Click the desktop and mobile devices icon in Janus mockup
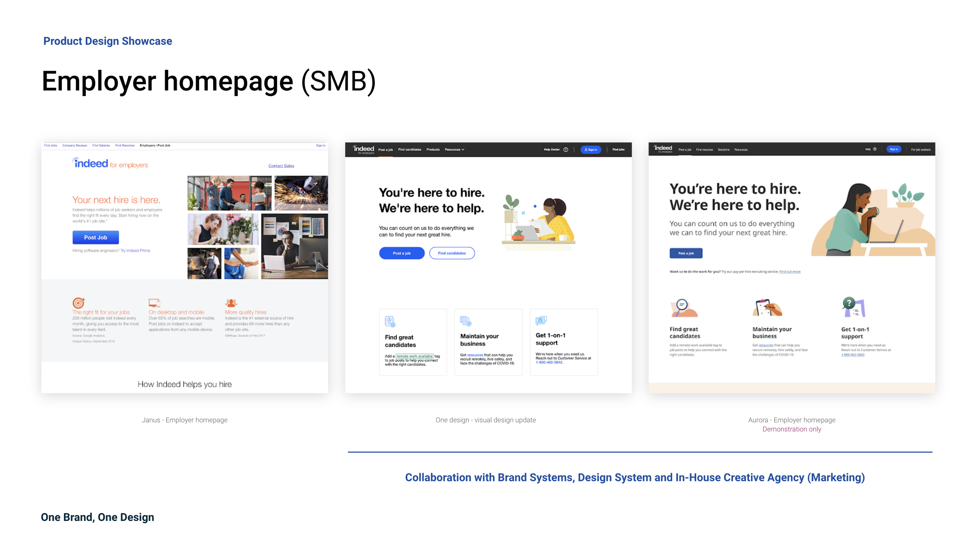Screen dimensions: 980x541 tap(154, 302)
